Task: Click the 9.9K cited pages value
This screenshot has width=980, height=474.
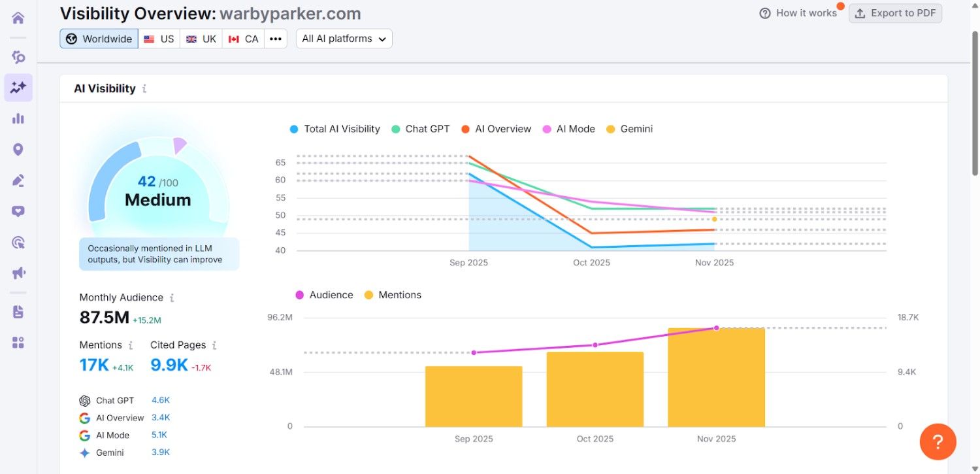Action: pos(169,365)
